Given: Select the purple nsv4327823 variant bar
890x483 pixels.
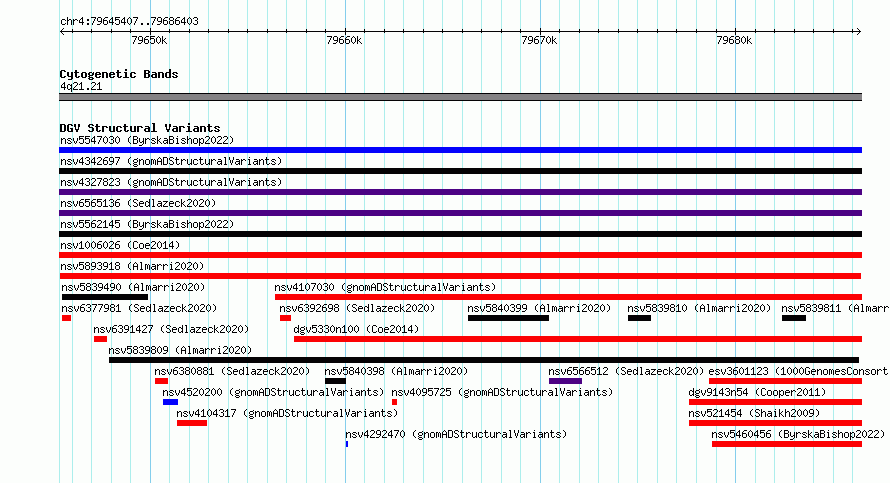Looking at the screenshot, I should (x=460, y=192).
